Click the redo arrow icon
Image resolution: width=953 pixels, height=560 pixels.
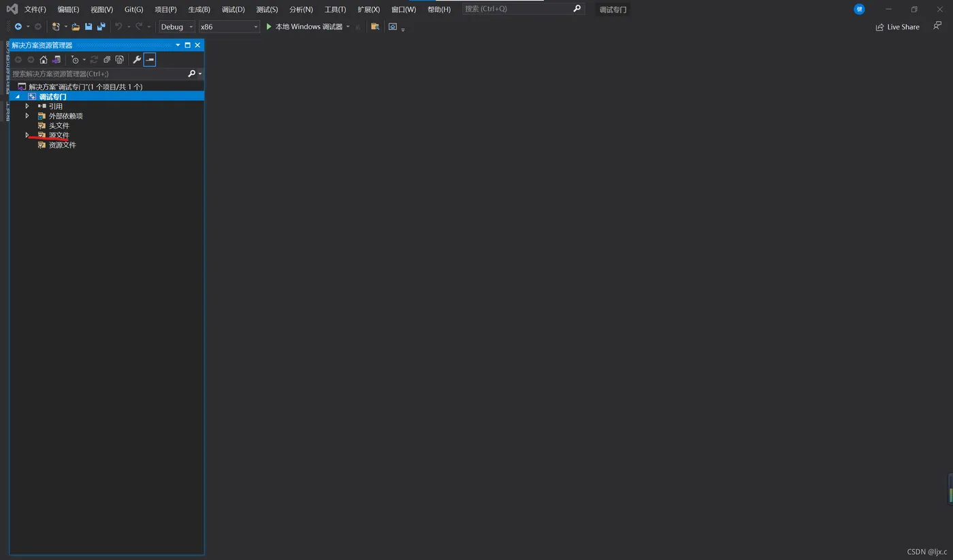[139, 27]
